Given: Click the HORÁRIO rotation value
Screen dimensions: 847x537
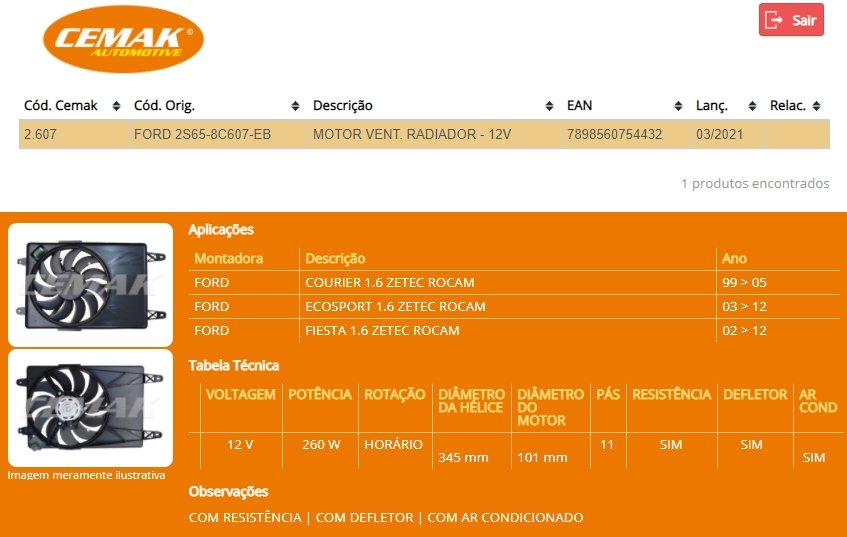Looking at the screenshot, I should [393, 445].
